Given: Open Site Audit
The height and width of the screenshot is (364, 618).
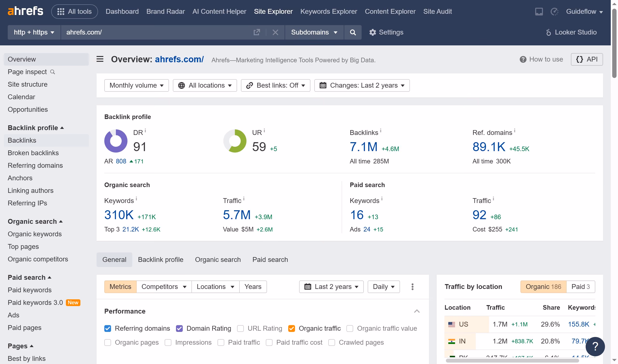Looking at the screenshot, I should [x=437, y=12].
